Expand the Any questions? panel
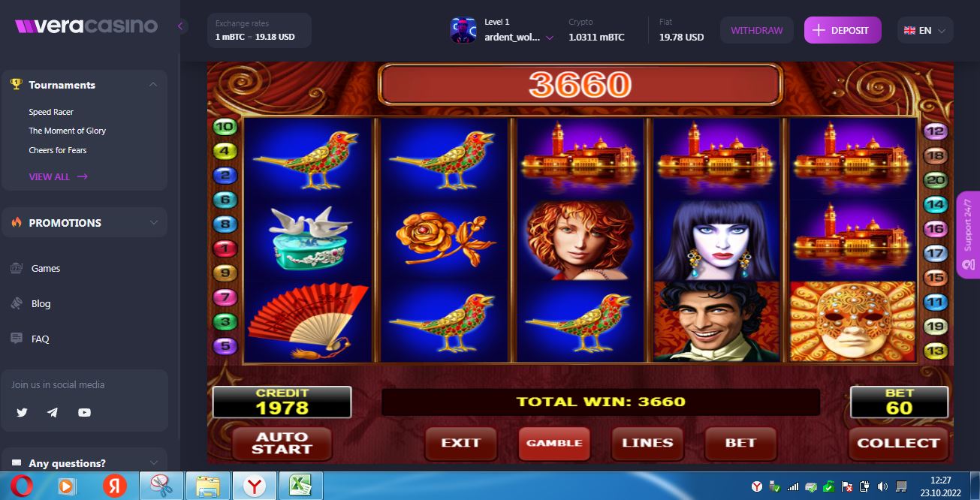 [x=84, y=463]
